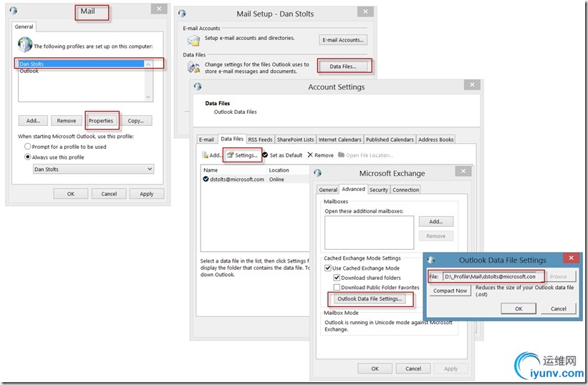Click OK in Outlook Data File Settings
Image resolution: width=588 pixels, height=385 pixels.
pos(519,308)
